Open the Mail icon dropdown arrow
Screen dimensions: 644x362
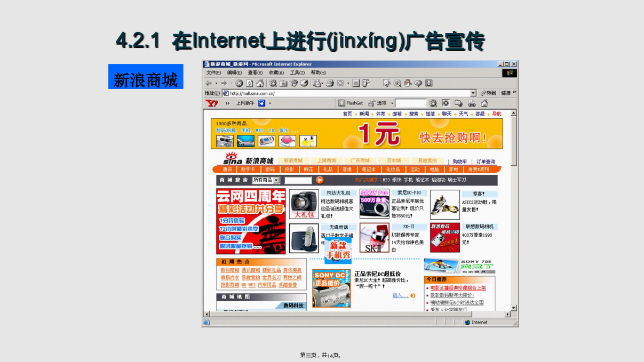click(x=322, y=83)
